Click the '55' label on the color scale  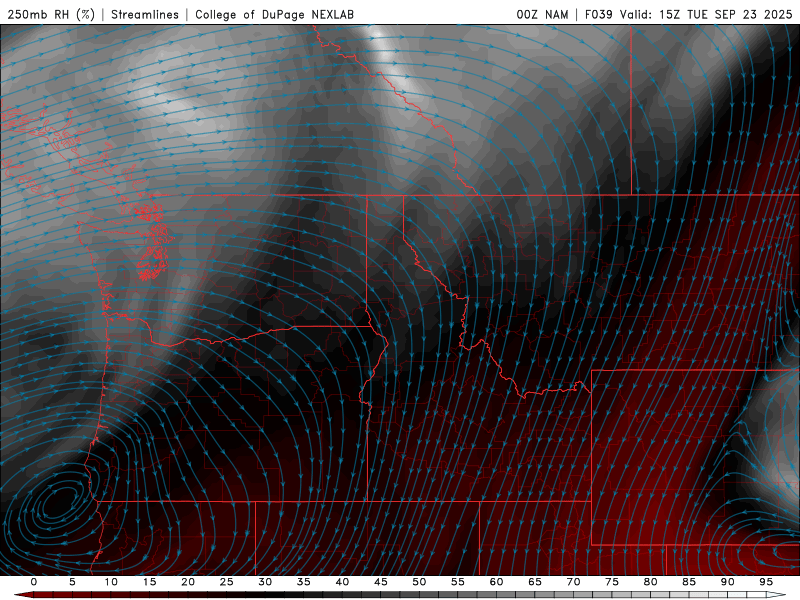tap(458, 582)
